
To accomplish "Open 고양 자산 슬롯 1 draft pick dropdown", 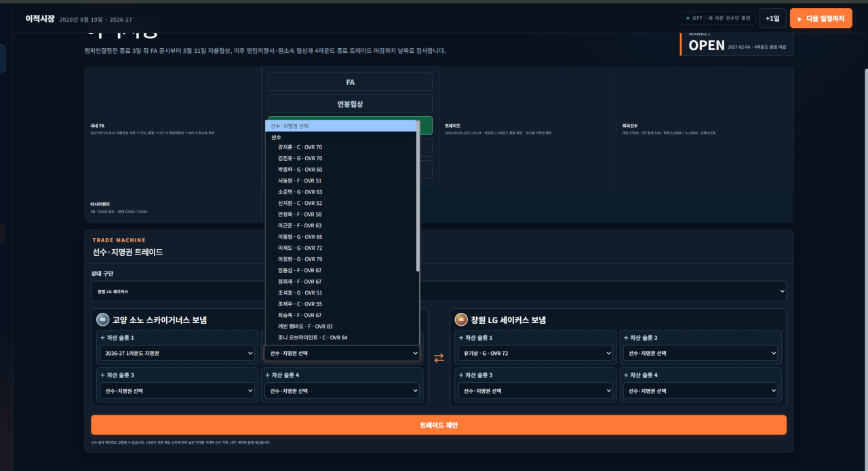I will pyautogui.click(x=177, y=354).
